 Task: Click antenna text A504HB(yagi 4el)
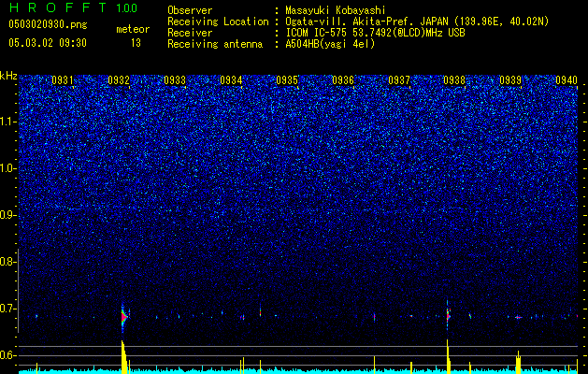[330, 44]
